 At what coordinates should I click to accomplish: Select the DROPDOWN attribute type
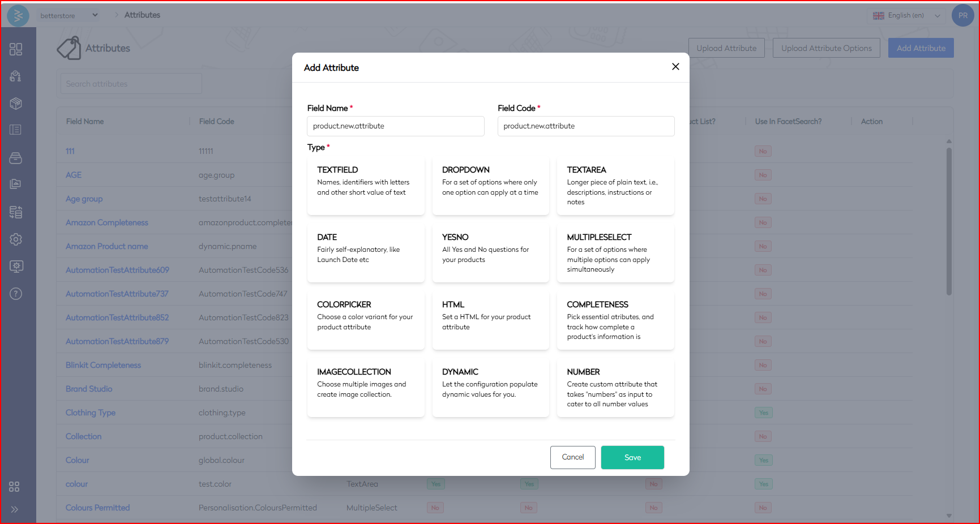(x=490, y=186)
